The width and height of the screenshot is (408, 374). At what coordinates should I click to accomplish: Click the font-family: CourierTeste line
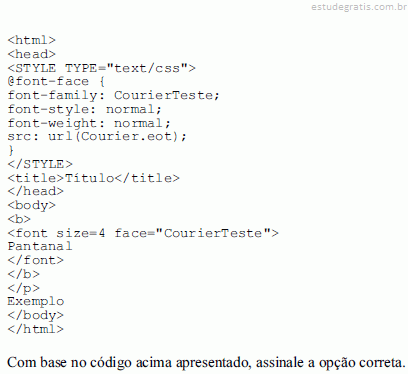pyautogui.click(x=113, y=95)
